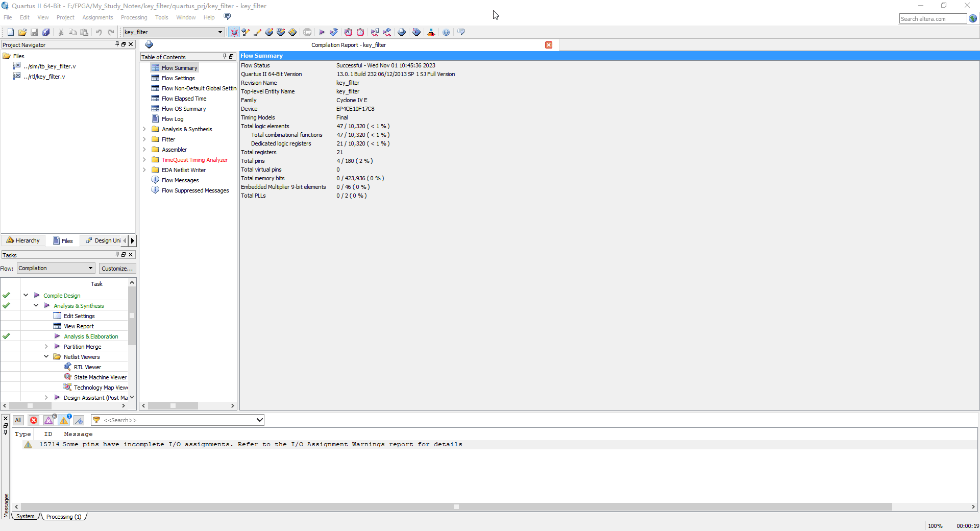Open State Machine Viewer task
Screen dimensions: 980x531
click(100, 377)
